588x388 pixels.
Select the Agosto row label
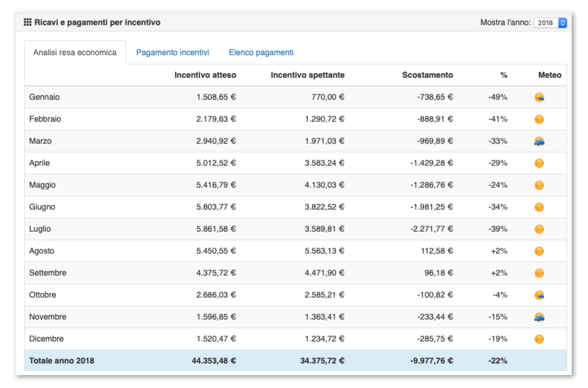coord(42,251)
